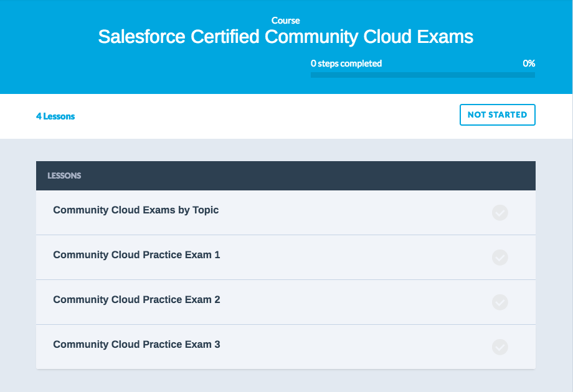Click completion checkmark for Practice Exam 1
This screenshot has width=573, height=392.
pyautogui.click(x=500, y=258)
